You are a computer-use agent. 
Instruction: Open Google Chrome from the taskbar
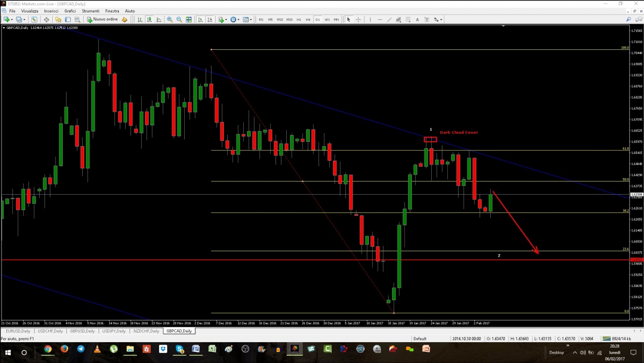[48, 349]
